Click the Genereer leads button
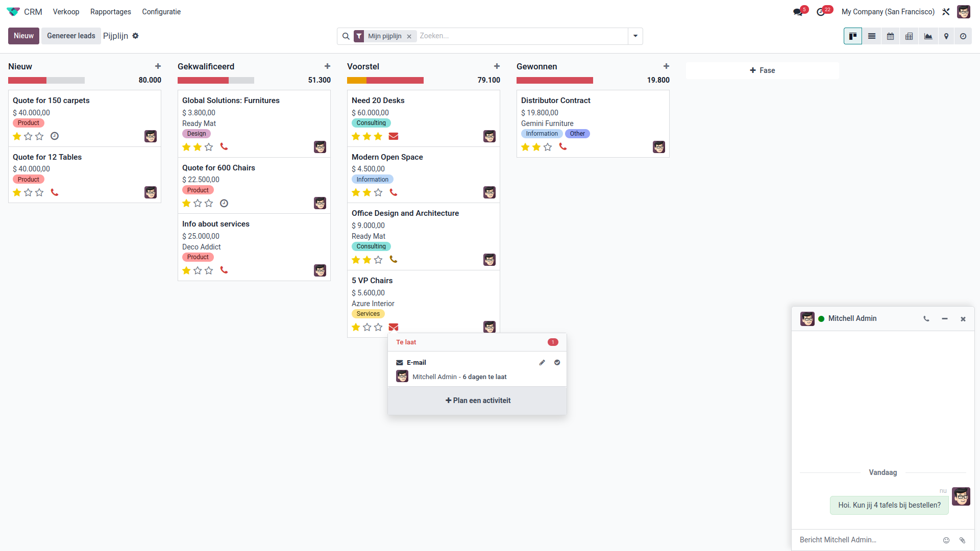 click(x=71, y=36)
